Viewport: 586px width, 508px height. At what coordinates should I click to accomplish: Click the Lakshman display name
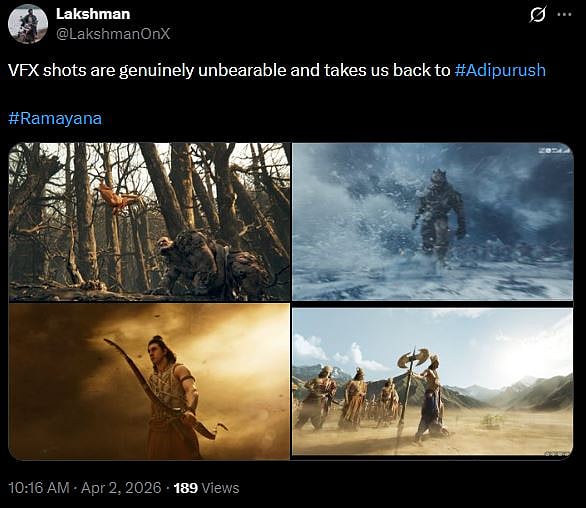[93, 14]
